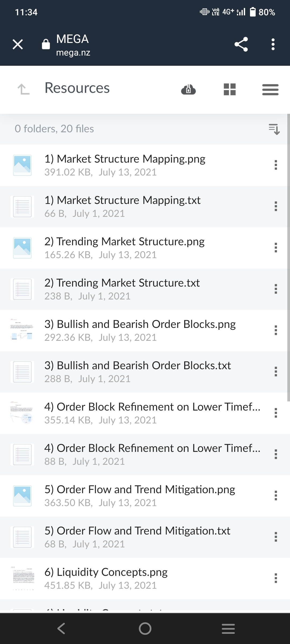Switch to grid view layout

230,89
